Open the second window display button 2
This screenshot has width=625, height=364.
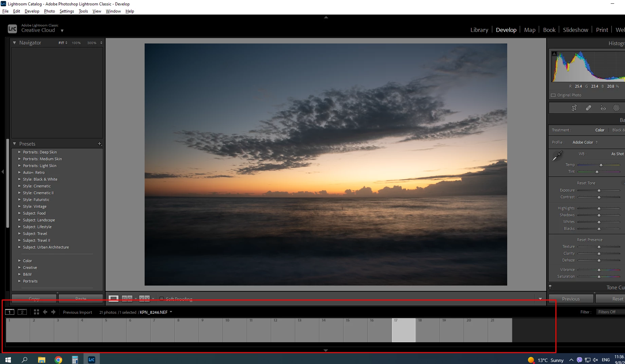[x=22, y=312]
